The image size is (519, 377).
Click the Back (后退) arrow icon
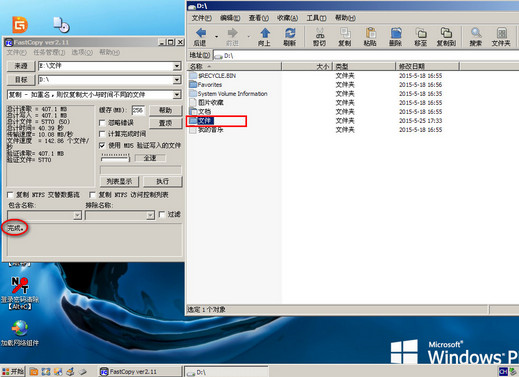pos(201,33)
